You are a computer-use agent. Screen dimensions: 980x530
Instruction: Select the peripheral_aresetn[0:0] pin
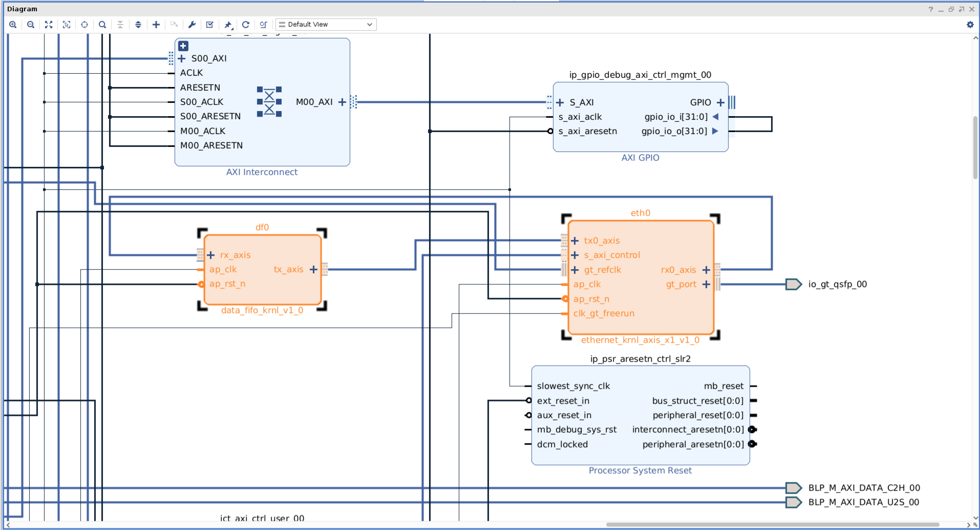[693, 444]
